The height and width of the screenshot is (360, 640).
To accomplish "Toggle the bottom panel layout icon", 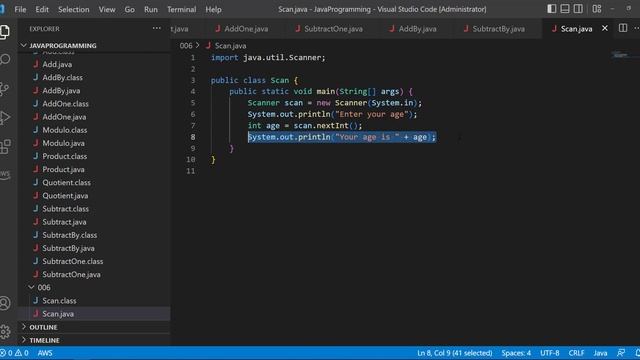I will click(x=565, y=9).
